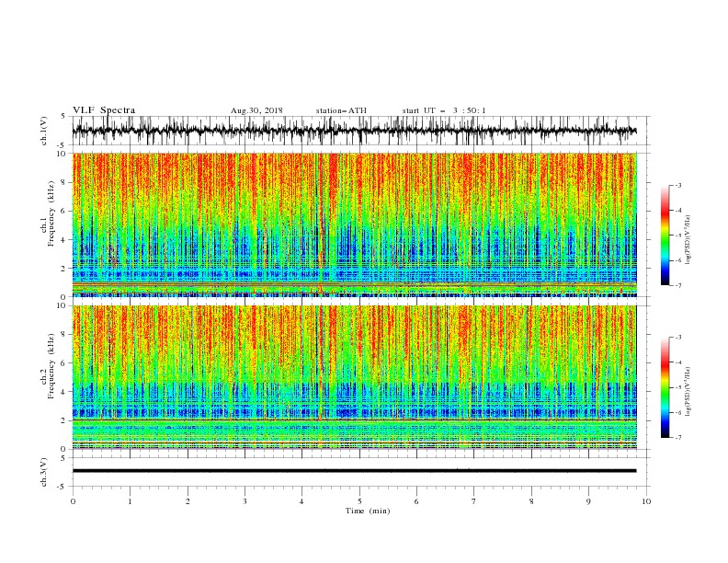Screen dimensions: 728x563
Task: Click the '5' tick of ch.1(V) axis
Action: click(63, 117)
